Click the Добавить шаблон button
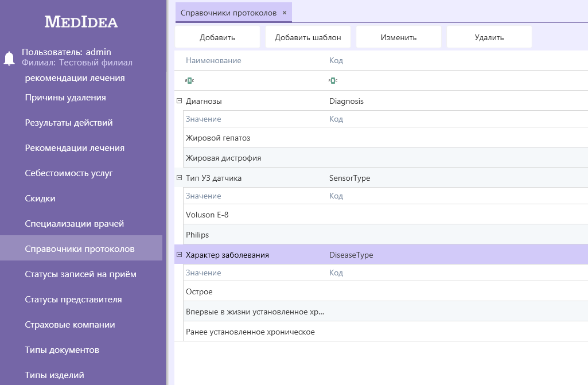The width and height of the screenshot is (588, 385). (x=308, y=37)
